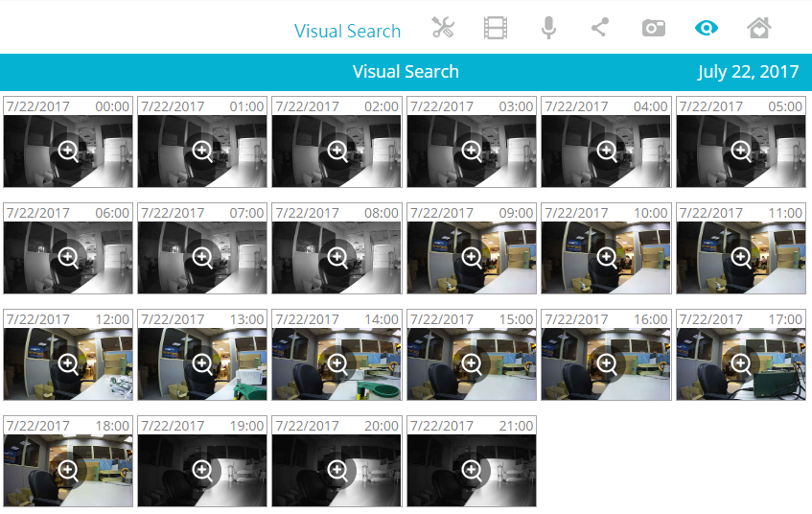The width and height of the screenshot is (812, 514).
Task: Zoom into the 21:00 thumbnail magnifier
Action: [472, 471]
